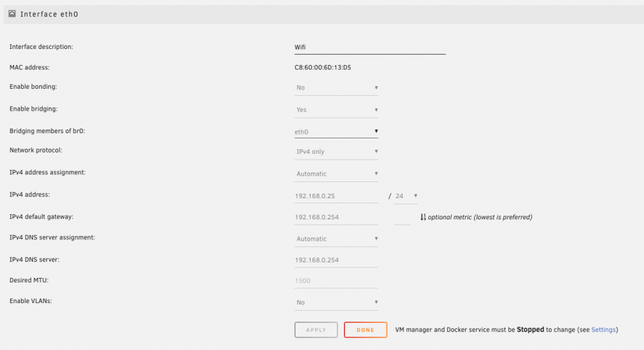Click the IPv4 default gateway label

[x=41, y=217]
